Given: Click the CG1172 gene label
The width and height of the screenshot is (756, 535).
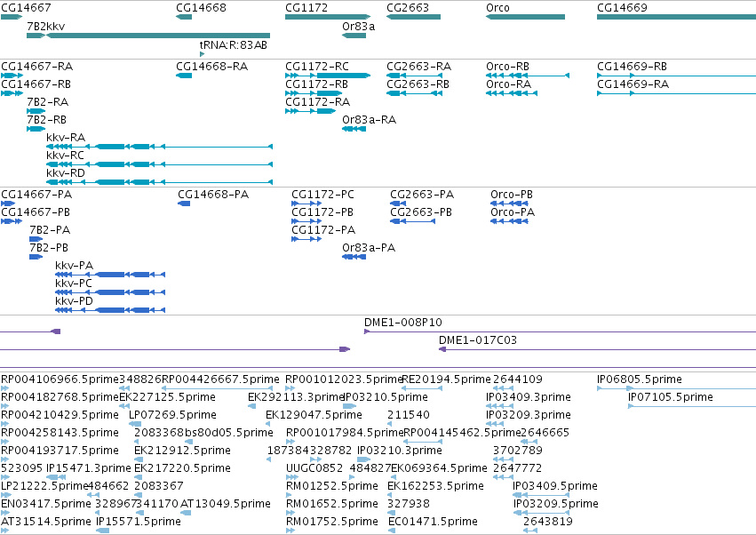Looking at the screenshot, I should 306,8.
